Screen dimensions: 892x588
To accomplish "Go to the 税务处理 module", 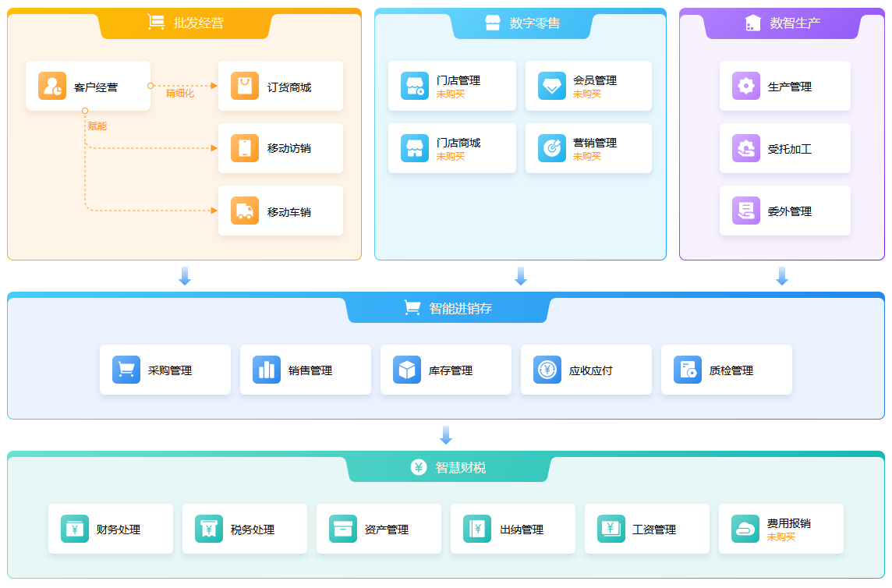I will point(245,529).
